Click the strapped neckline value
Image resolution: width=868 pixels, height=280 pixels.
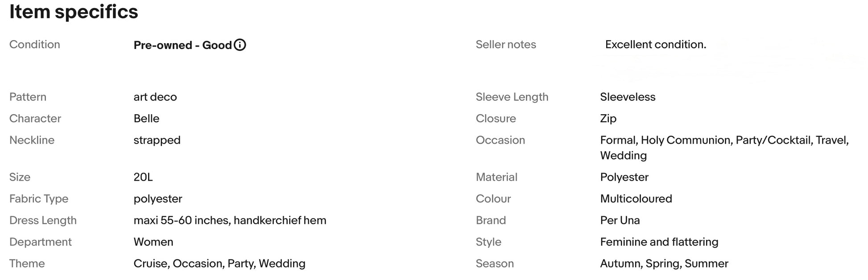click(x=157, y=140)
